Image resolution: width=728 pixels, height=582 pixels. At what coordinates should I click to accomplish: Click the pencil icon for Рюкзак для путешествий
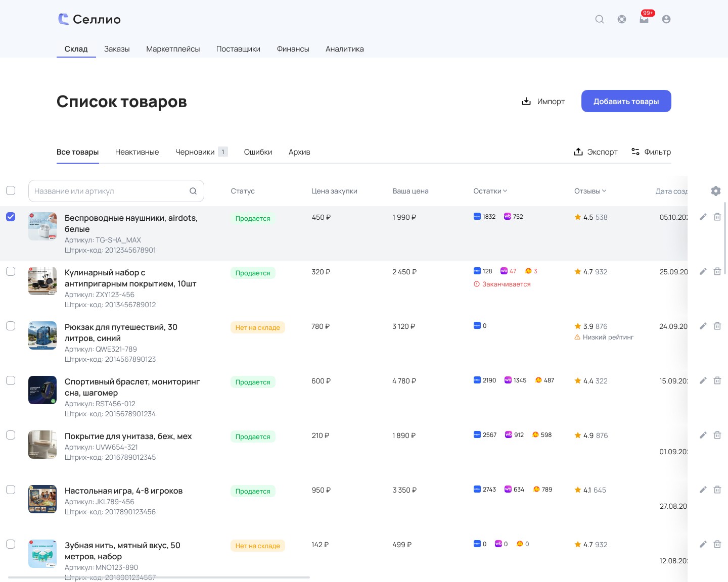point(703,326)
